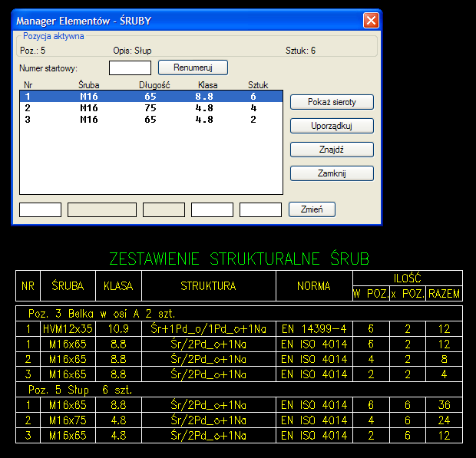The image size is (476, 458).
Task: Click the Zamknij button
Action: (332, 173)
